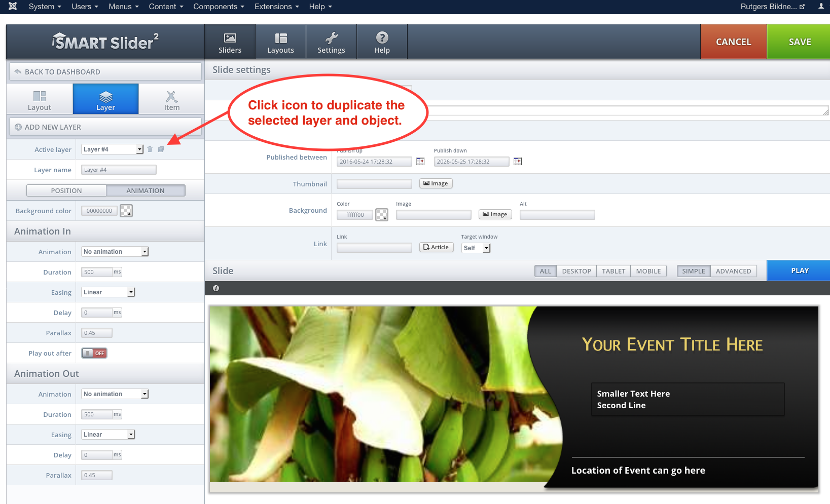
Task: Show the layer POSITION options
Action: point(66,190)
